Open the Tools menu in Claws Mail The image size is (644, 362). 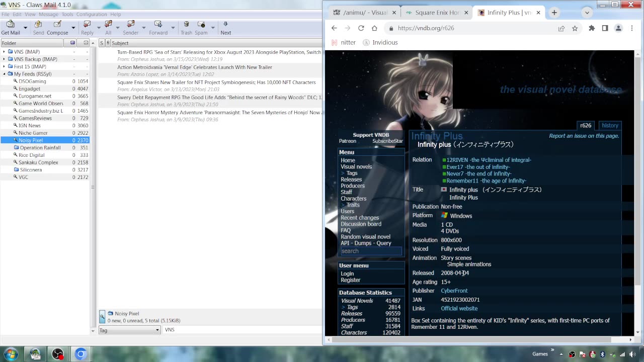tap(67, 14)
